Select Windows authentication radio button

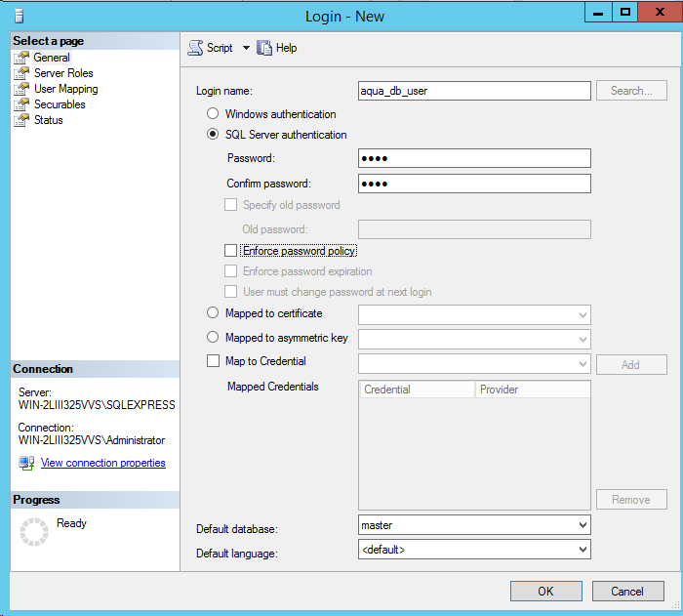(x=213, y=114)
